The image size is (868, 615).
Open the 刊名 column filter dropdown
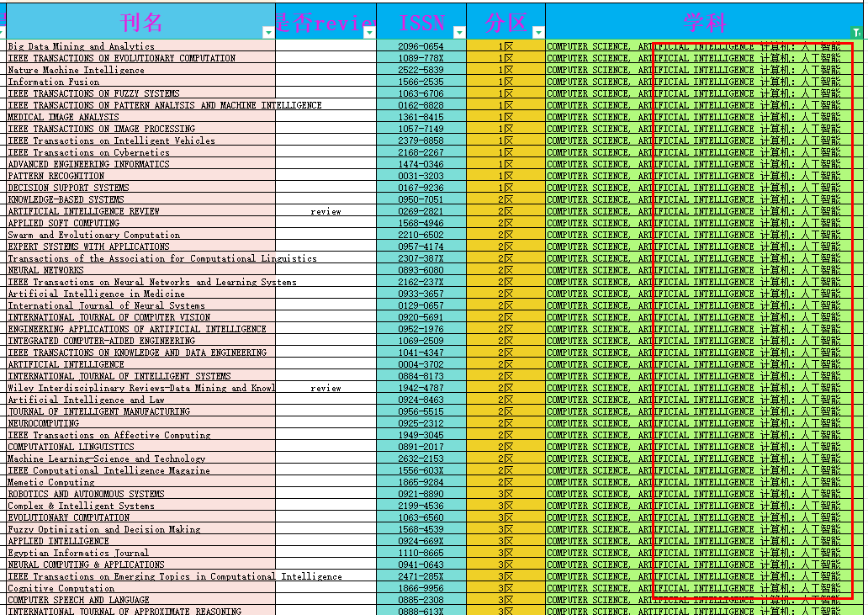tap(268, 33)
